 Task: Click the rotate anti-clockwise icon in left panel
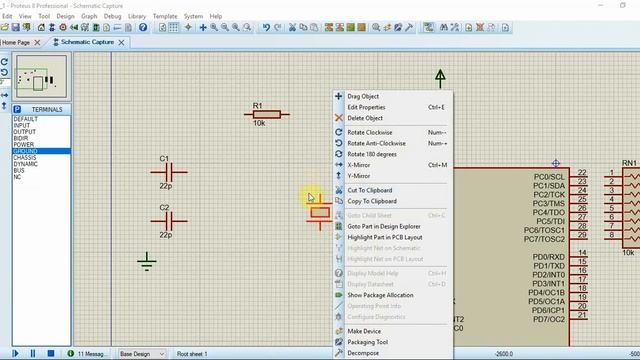click(4, 73)
